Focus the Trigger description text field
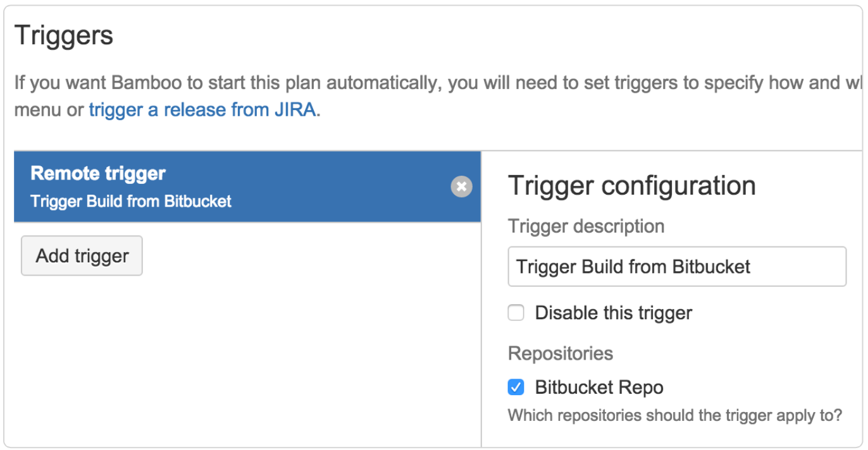Viewport: 868px width, 450px height. click(676, 267)
